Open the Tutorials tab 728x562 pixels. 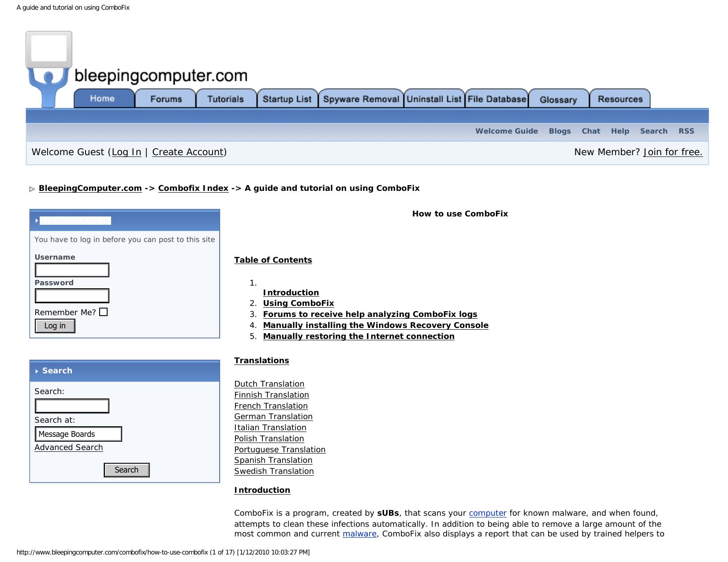click(x=226, y=99)
